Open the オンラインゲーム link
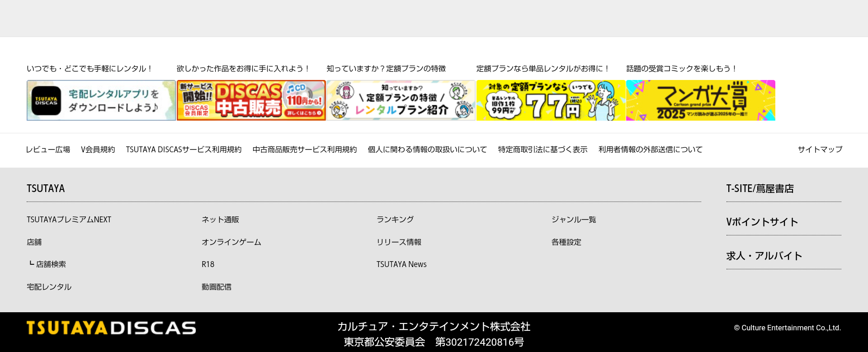 point(231,242)
